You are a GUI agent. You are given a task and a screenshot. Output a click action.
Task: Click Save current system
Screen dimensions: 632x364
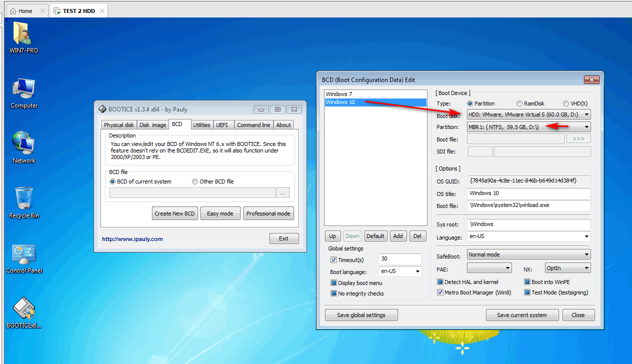(521, 315)
